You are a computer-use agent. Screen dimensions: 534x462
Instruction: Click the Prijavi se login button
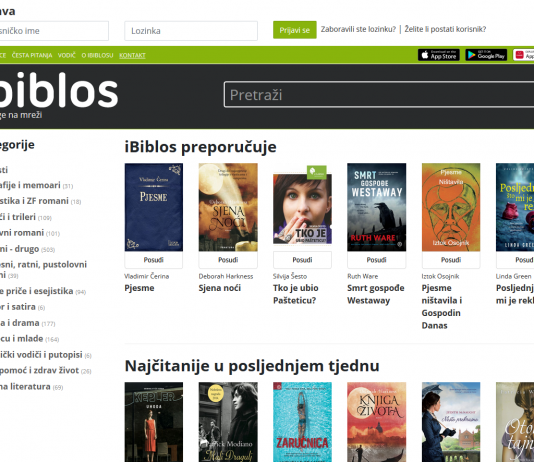295,30
